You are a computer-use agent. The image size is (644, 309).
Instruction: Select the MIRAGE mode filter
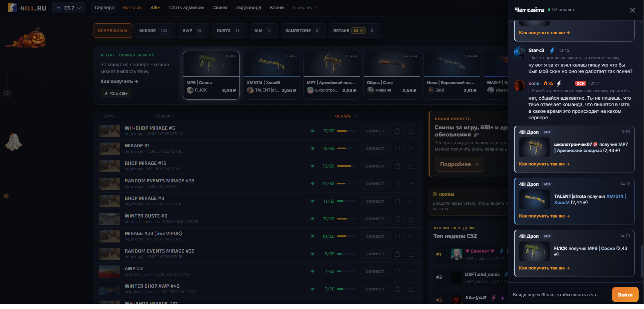[155, 30]
